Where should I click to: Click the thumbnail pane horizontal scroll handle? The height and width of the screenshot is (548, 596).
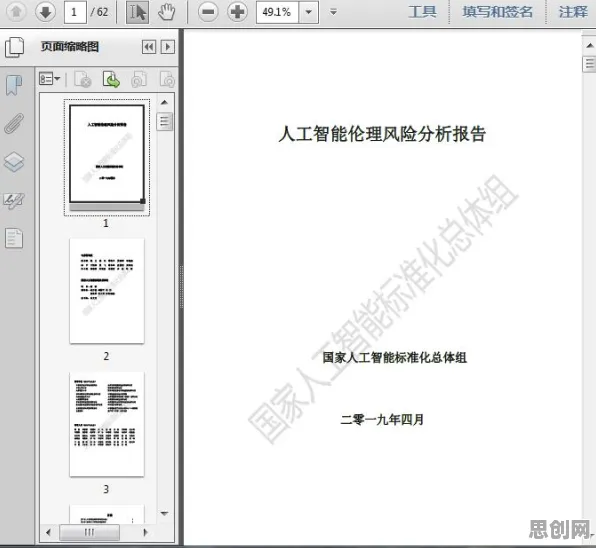[x=90, y=532]
